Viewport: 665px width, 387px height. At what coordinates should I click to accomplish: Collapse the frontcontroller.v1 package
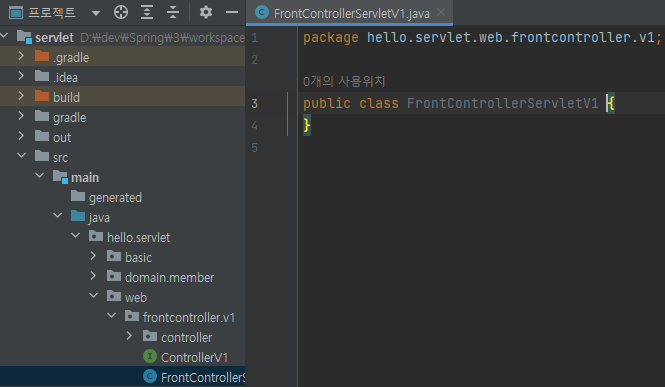tap(112, 315)
